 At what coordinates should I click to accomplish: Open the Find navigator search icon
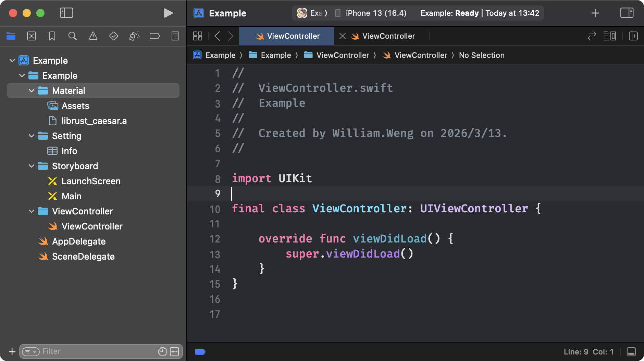(73, 36)
